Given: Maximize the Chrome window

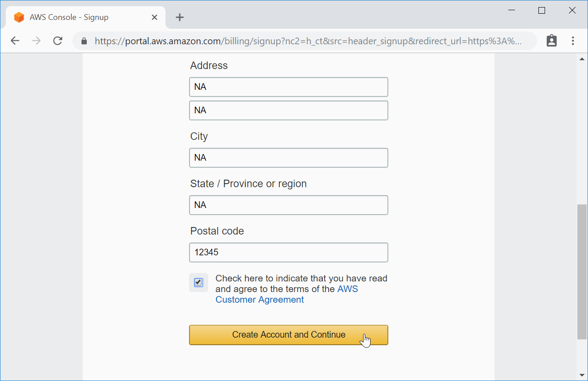Looking at the screenshot, I should point(542,11).
